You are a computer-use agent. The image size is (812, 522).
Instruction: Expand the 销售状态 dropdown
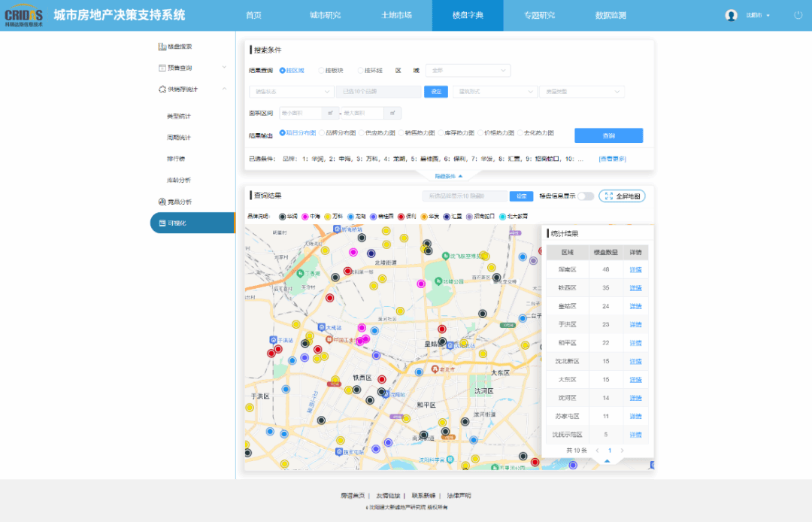[x=291, y=92]
